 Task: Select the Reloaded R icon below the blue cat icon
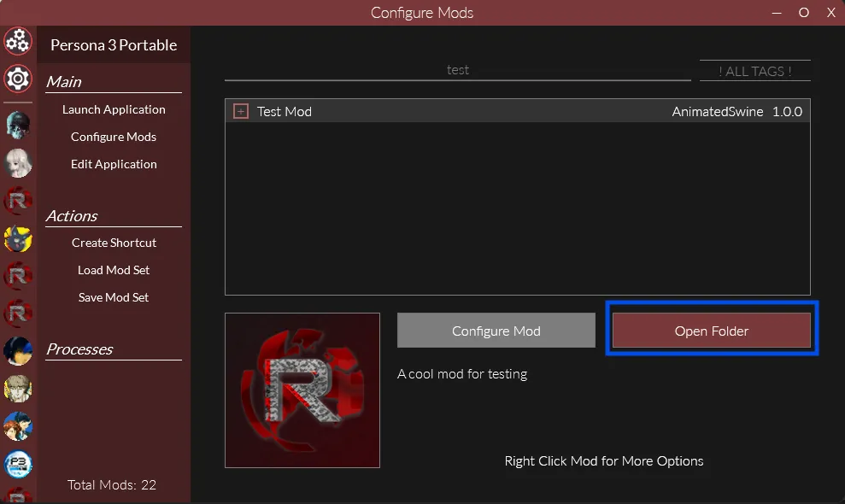pyautogui.click(x=18, y=275)
